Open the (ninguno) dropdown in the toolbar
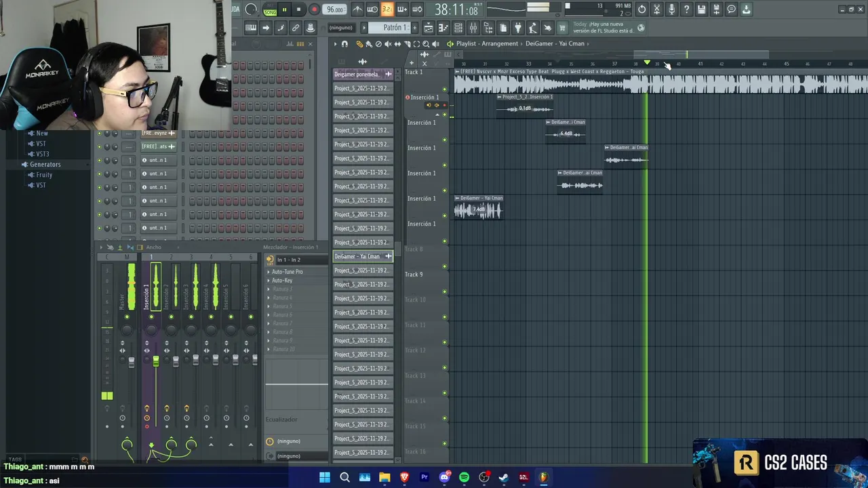Screen dimensions: 868x488 341,28
